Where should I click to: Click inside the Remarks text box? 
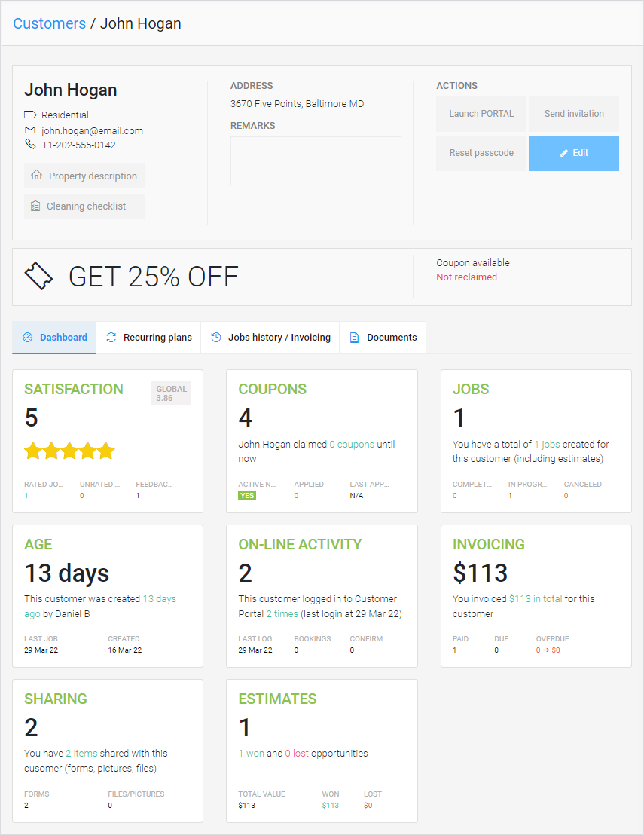pyautogui.click(x=316, y=161)
